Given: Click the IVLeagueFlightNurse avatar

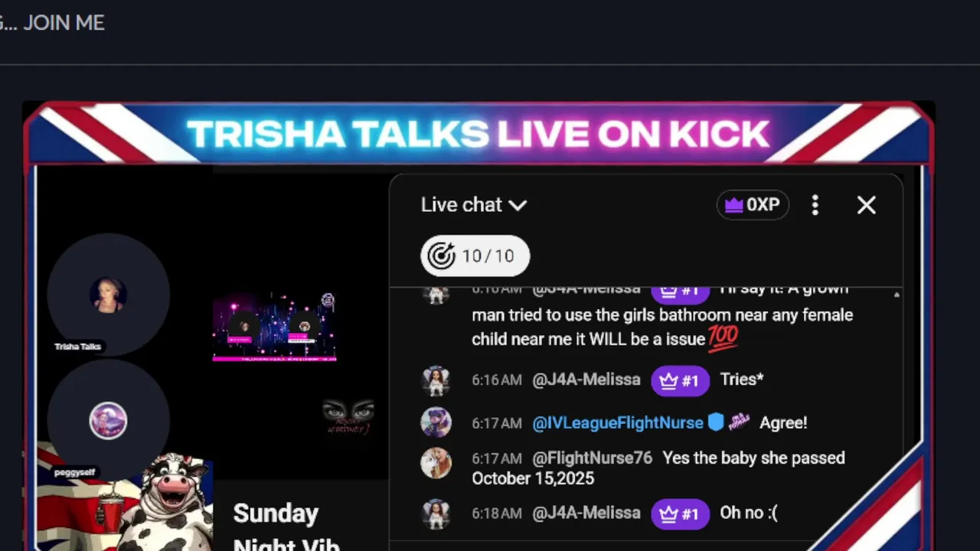Looking at the screenshot, I should coord(436,422).
